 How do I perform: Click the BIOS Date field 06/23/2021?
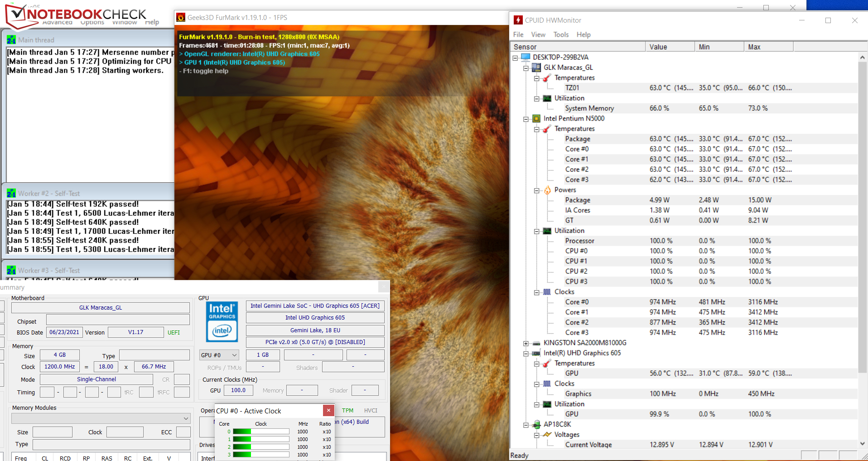click(64, 332)
